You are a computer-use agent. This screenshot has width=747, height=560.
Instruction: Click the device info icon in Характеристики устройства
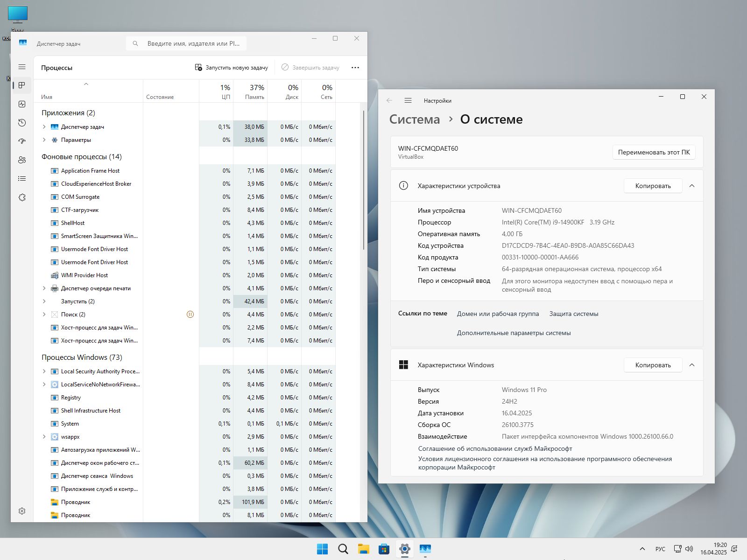[x=403, y=186]
